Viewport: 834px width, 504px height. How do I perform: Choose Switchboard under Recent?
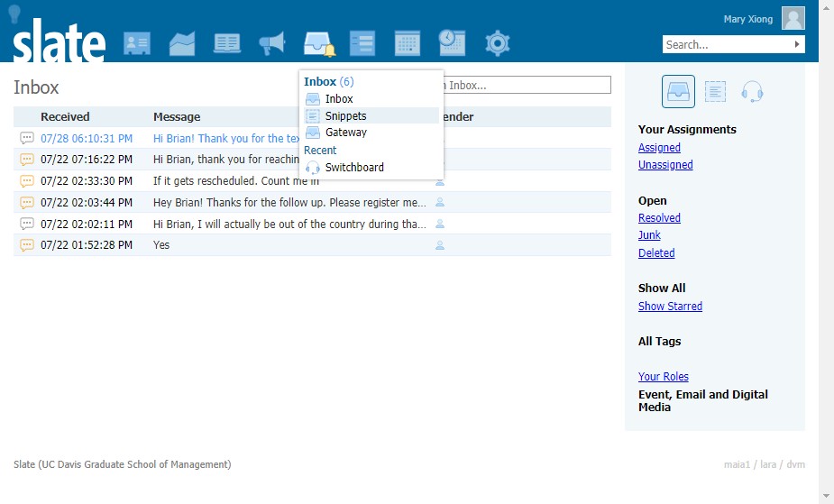[x=371, y=168]
